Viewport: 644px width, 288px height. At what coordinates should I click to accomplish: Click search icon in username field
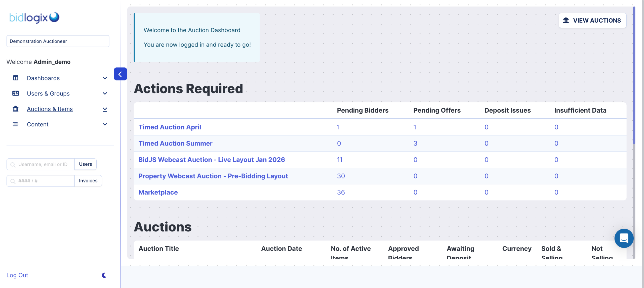click(x=13, y=165)
